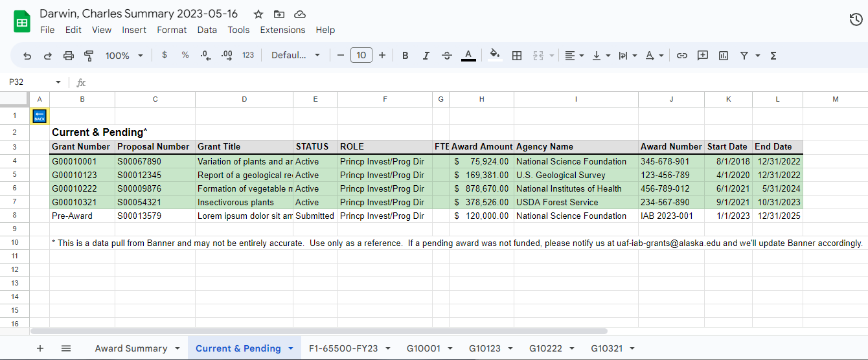
Task: Click the Insert link icon
Action: (x=681, y=56)
